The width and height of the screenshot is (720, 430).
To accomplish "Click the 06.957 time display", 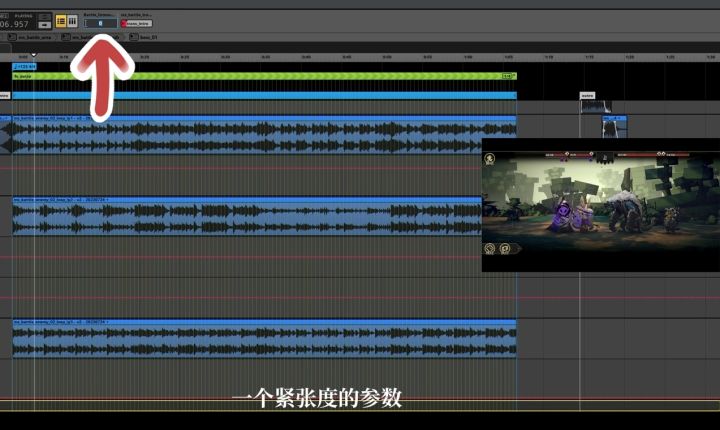I will [14, 24].
